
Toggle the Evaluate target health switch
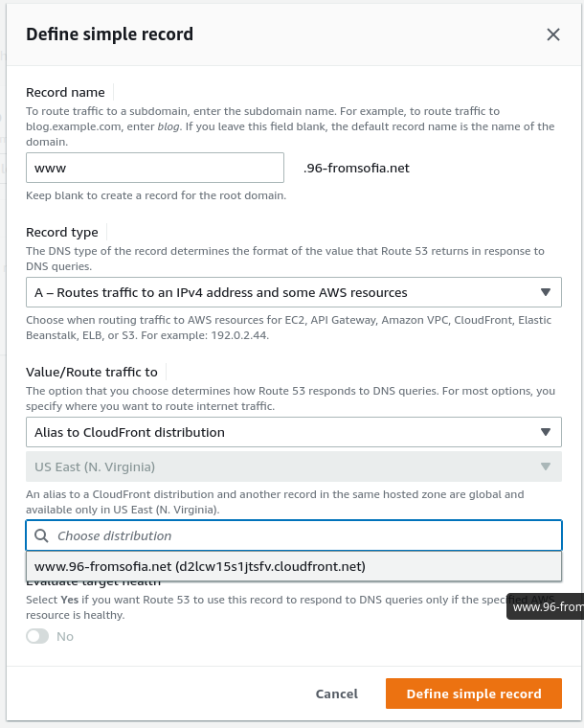point(37,636)
